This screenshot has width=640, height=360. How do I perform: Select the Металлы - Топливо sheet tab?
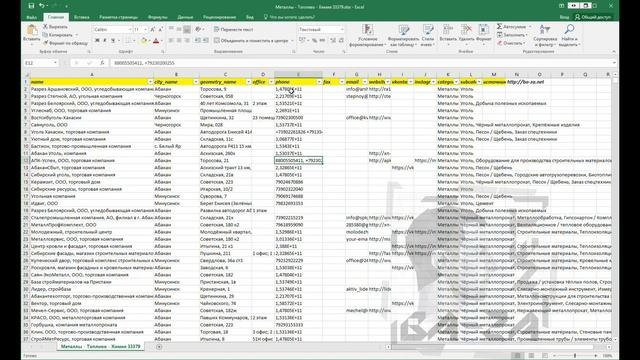point(100,347)
